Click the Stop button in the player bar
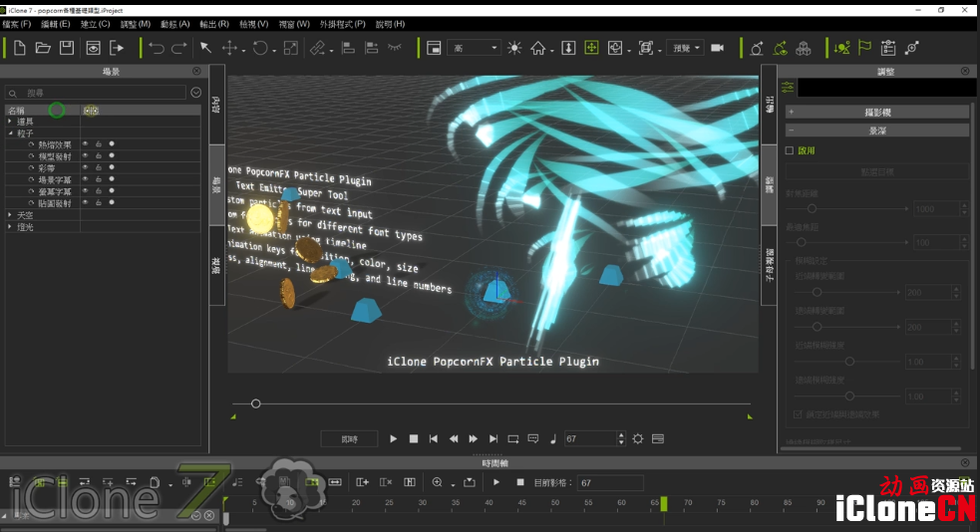Image resolution: width=980 pixels, height=532 pixels. pyautogui.click(x=413, y=439)
